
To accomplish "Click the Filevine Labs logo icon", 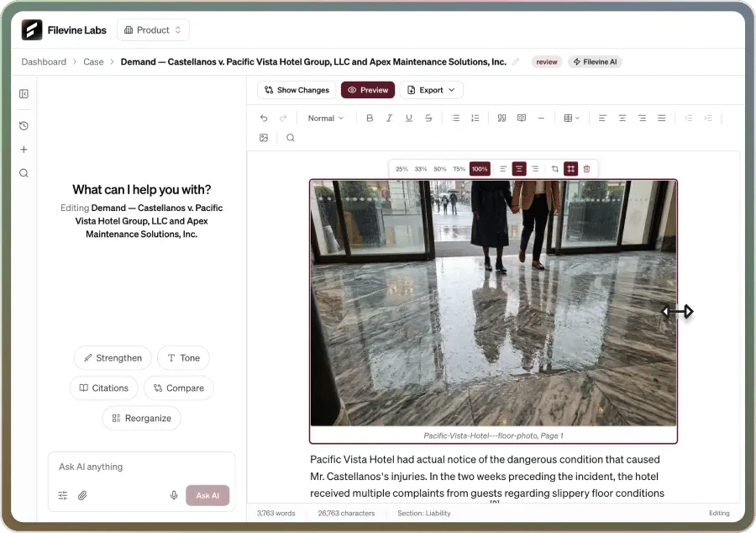I will pyautogui.click(x=32, y=30).
